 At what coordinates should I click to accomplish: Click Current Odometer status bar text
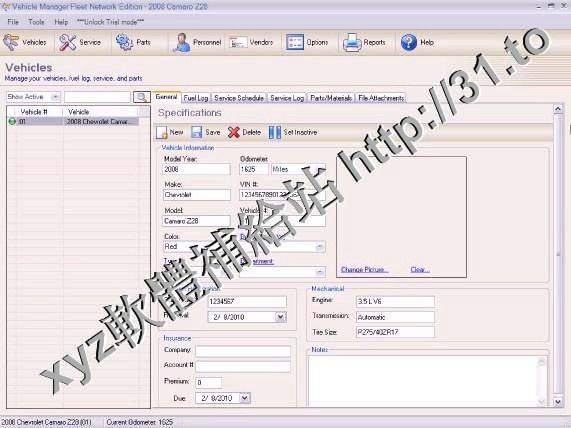pyautogui.click(x=140, y=422)
